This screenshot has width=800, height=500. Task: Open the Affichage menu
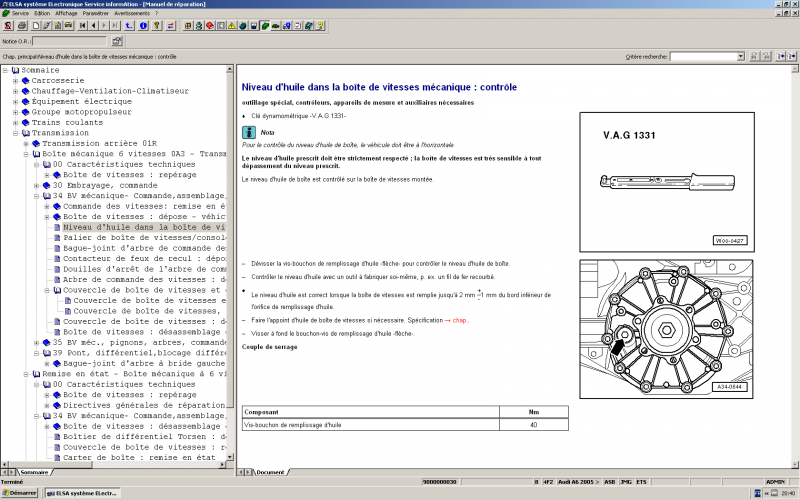(x=64, y=13)
